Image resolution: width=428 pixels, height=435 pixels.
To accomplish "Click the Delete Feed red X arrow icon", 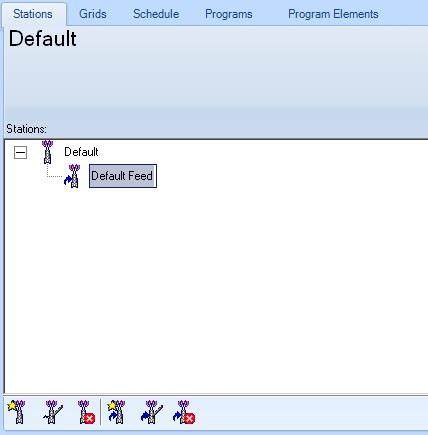I will coord(184,412).
